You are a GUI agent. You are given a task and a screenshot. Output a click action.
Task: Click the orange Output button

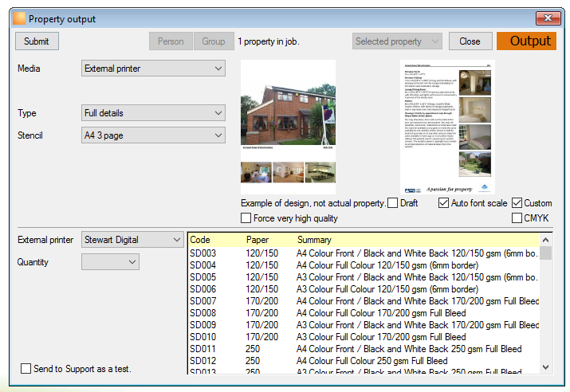tap(526, 41)
